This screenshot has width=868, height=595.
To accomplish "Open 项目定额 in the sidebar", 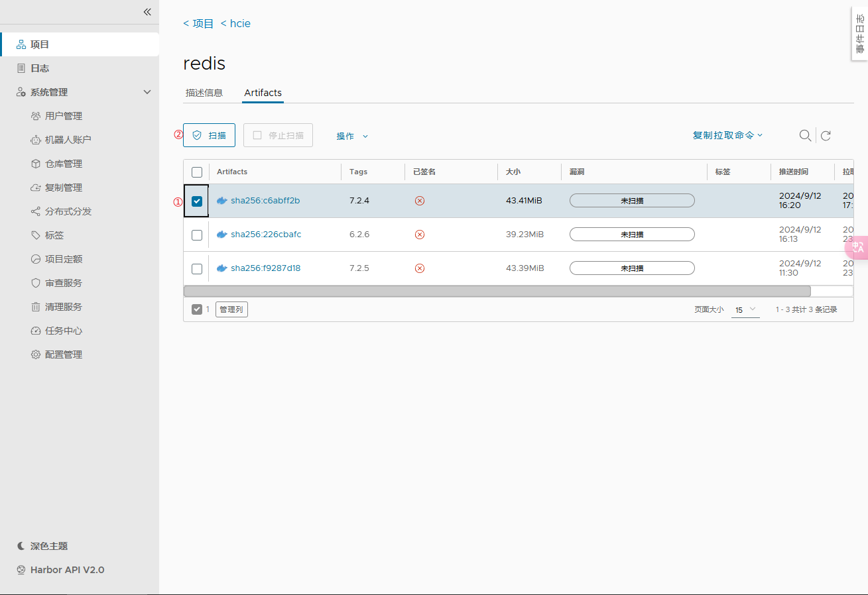I will click(x=64, y=259).
